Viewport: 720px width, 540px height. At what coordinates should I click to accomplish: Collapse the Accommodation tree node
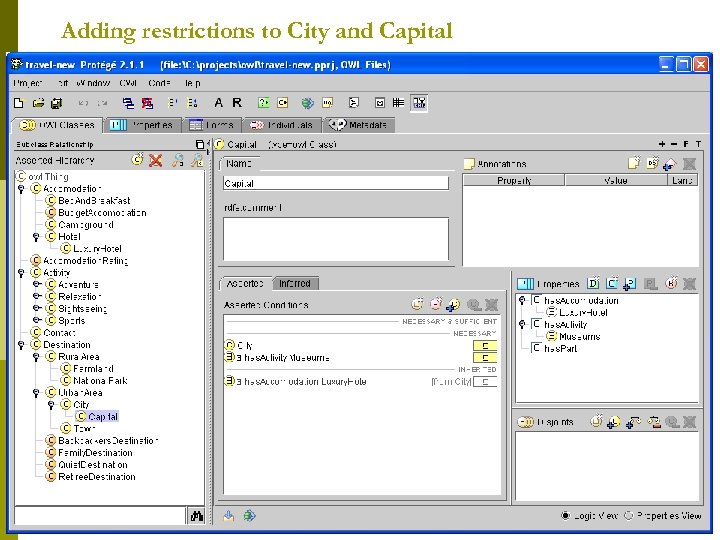21,189
